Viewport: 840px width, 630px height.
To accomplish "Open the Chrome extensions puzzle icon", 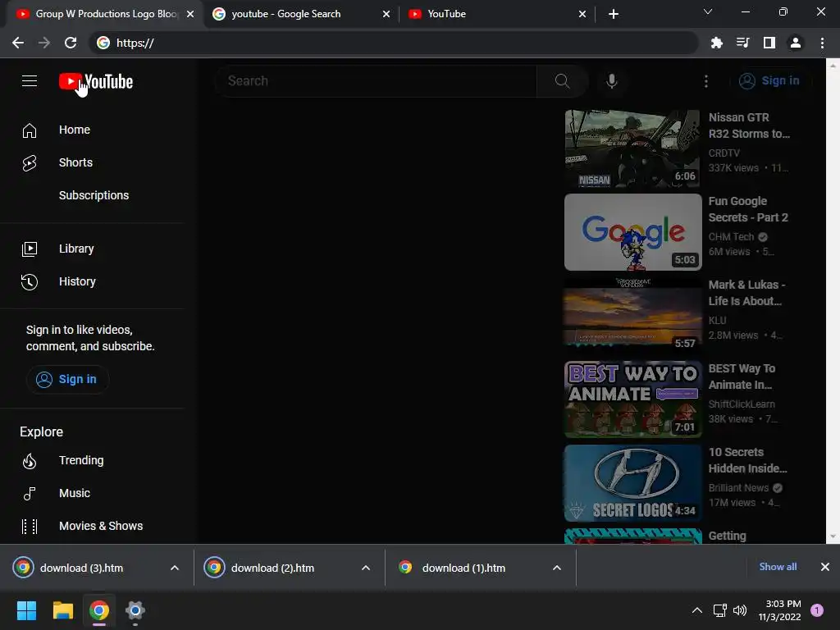I will (716, 43).
